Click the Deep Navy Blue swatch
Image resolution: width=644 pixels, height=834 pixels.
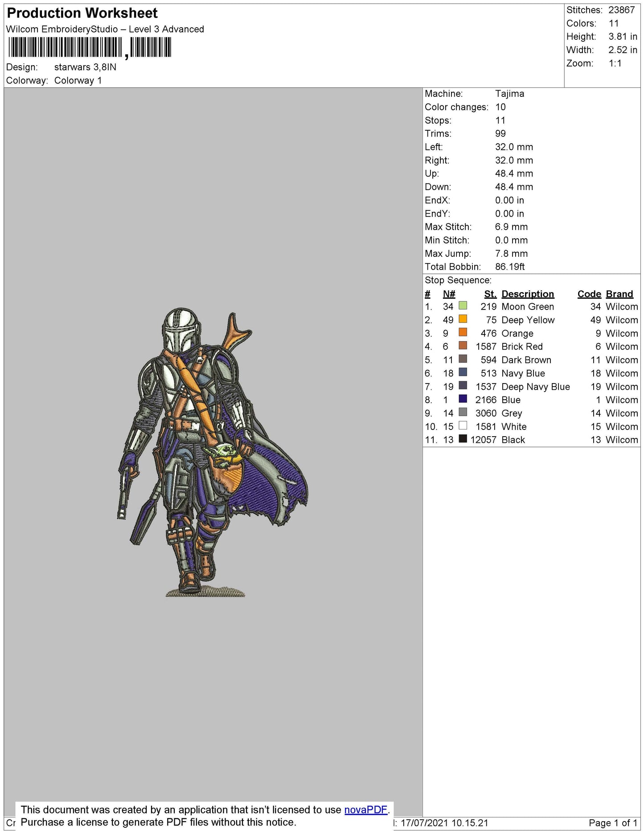pos(463,386)
